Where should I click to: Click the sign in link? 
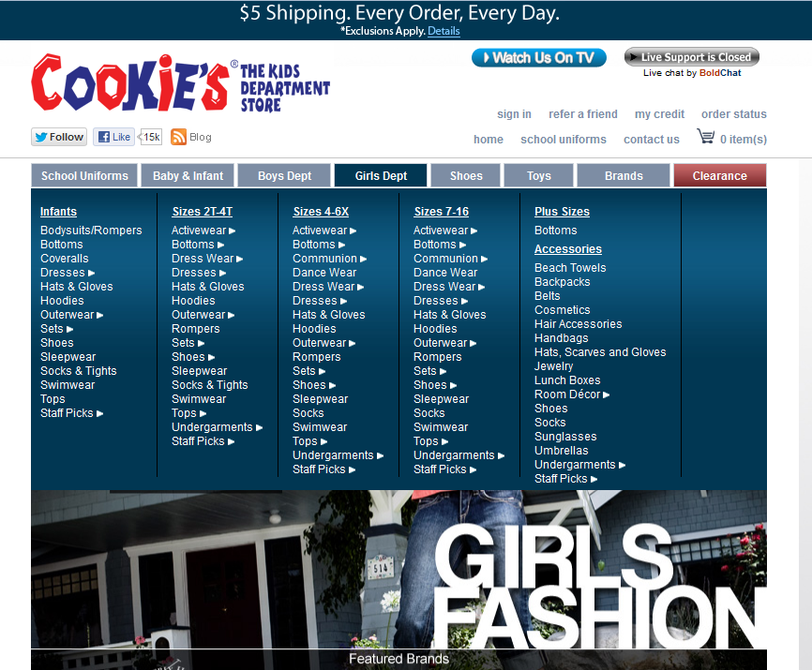tap(514, 114)
